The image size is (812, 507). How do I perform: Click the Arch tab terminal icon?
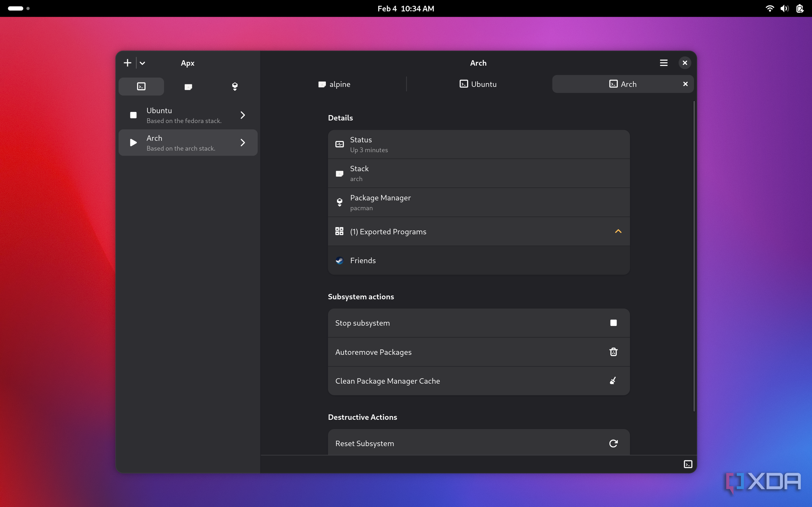[613, 84]
